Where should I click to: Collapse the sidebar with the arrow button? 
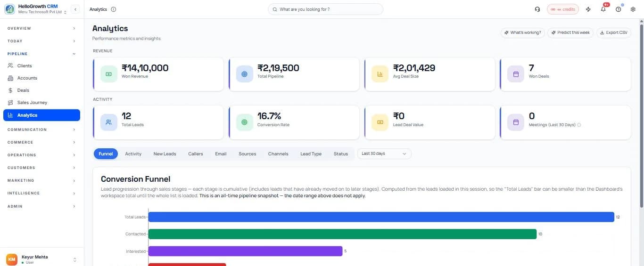coord(75,9)
